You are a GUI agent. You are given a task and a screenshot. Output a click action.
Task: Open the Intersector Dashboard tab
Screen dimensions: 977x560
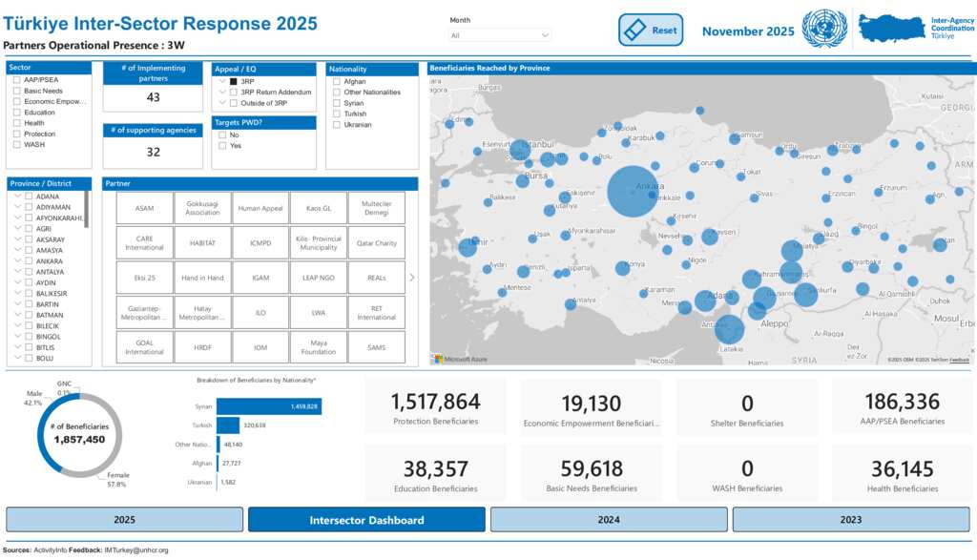[366, 520]
